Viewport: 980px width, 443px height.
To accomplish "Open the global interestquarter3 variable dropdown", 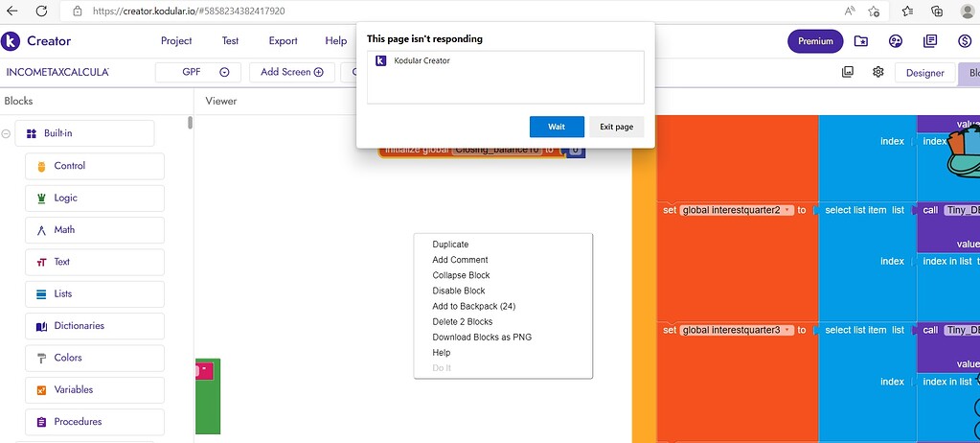I will pyautogui.click(x=786, y=330).
